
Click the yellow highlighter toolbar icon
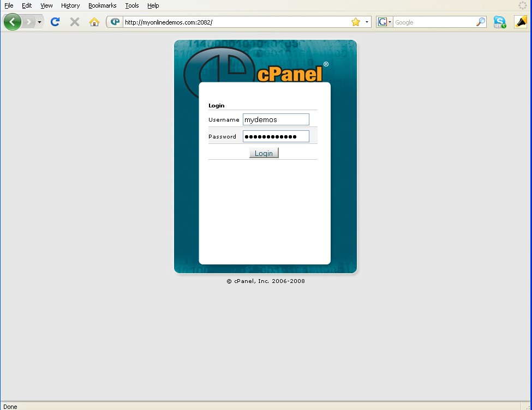pyautogui.click(x=521, y=22)
